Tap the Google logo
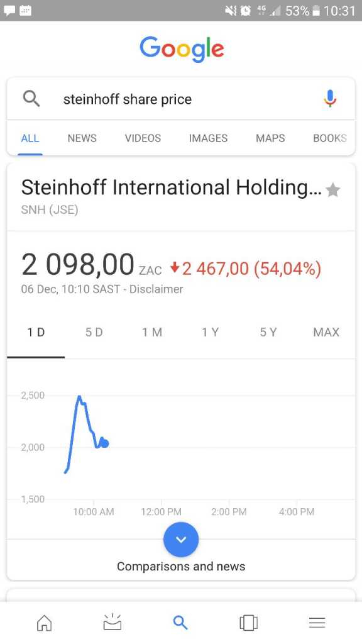This screenshot has width=362, height=644. click(x=182, y=49)
